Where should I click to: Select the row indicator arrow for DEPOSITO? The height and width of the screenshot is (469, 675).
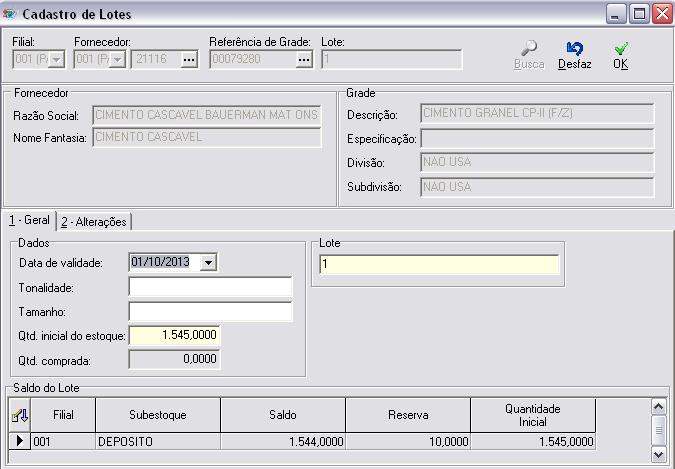18,441
